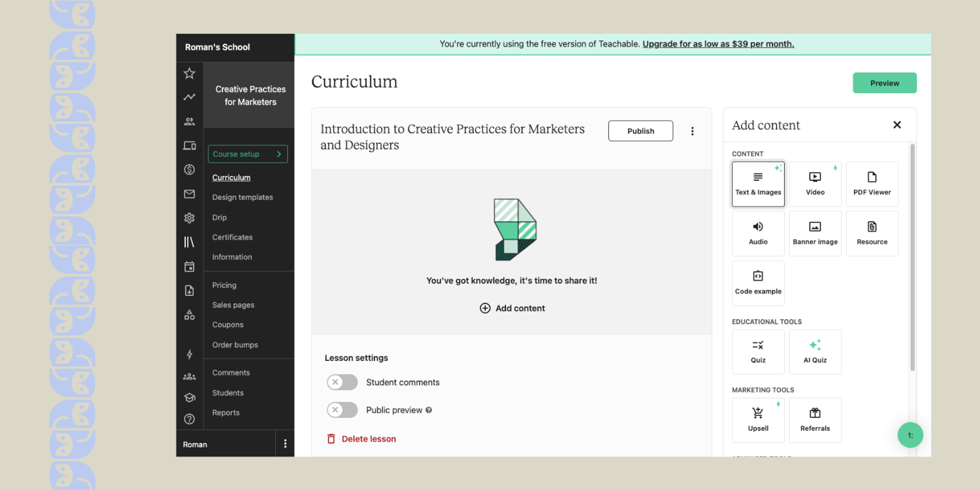This screenshot has width=980, height=490.
Task: Open the file download icon
Action: coord(189,290)
